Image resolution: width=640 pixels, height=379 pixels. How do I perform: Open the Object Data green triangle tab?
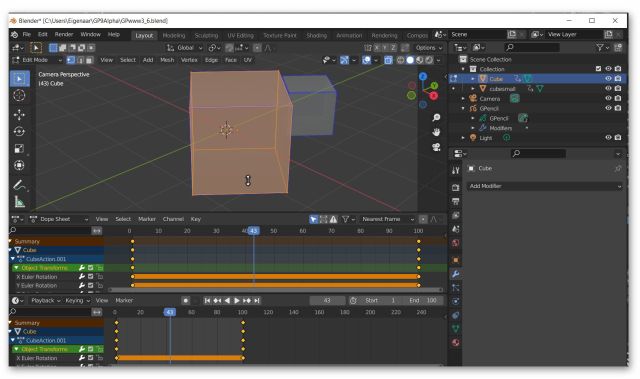pyautogui.click(x=456, y=328)
